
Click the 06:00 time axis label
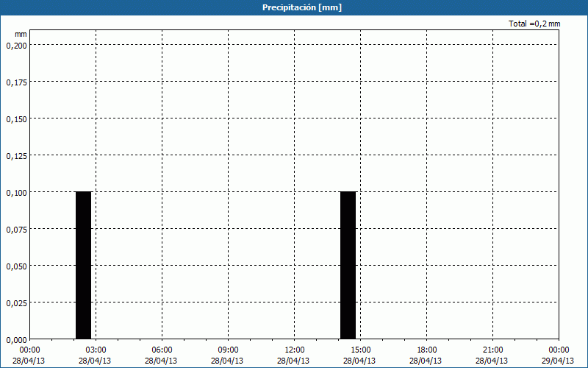(x=162, y=350)
